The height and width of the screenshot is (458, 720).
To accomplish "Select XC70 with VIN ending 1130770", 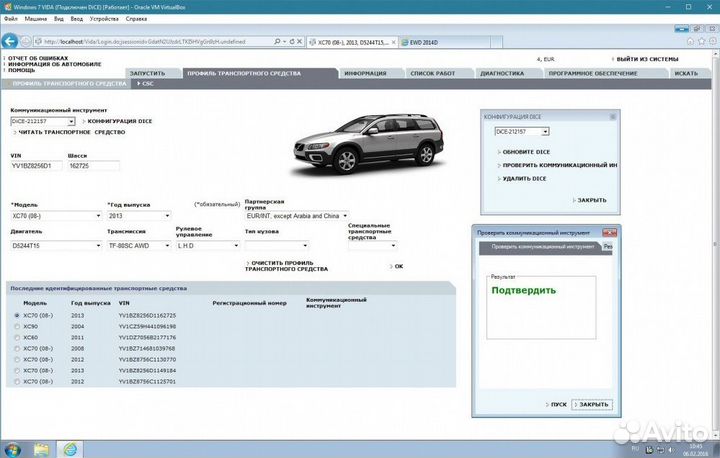I will pyautogui.click(x=17, y=360).
